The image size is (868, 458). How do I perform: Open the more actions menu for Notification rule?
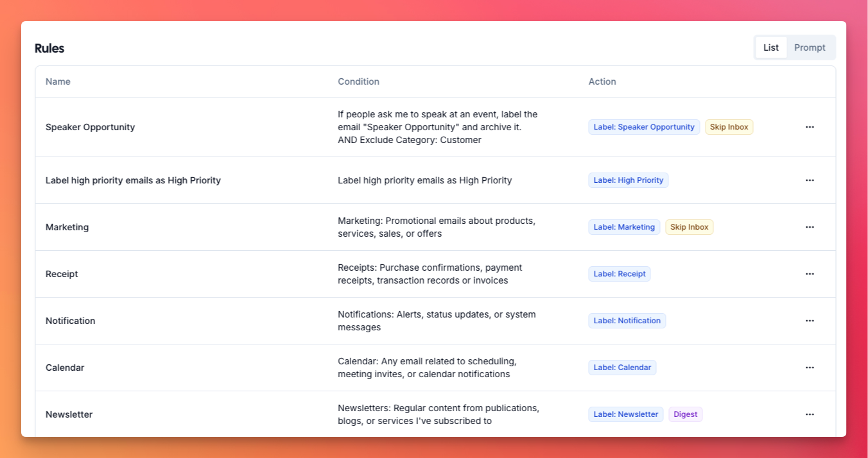pyautogui.click(x=810, y=321)
